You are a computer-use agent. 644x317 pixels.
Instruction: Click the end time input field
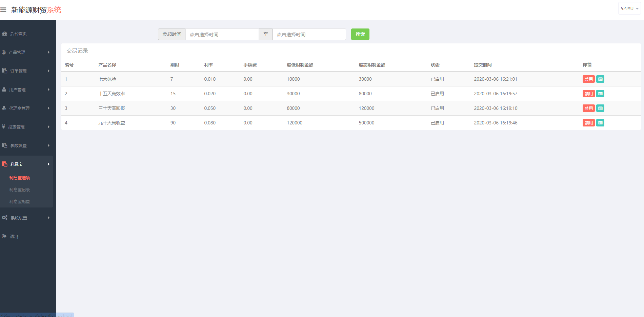pos(309,34)
